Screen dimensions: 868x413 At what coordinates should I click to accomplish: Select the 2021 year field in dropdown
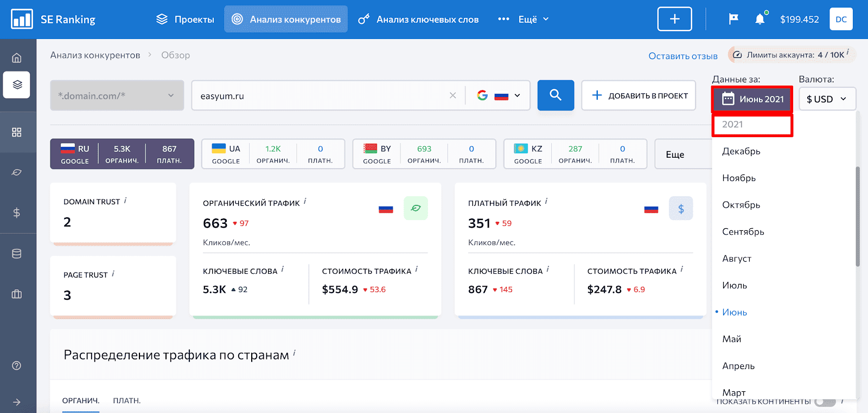(752, 125)
